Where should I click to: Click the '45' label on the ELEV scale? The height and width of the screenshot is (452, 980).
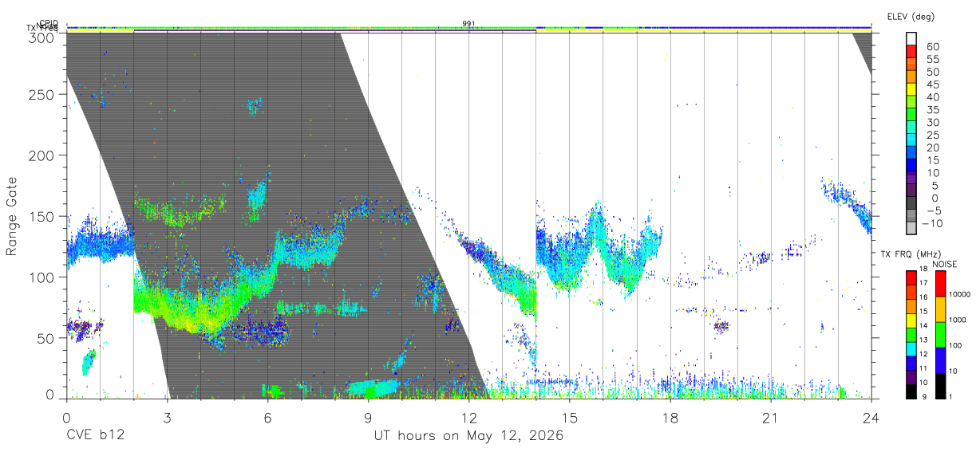point(933,84)
